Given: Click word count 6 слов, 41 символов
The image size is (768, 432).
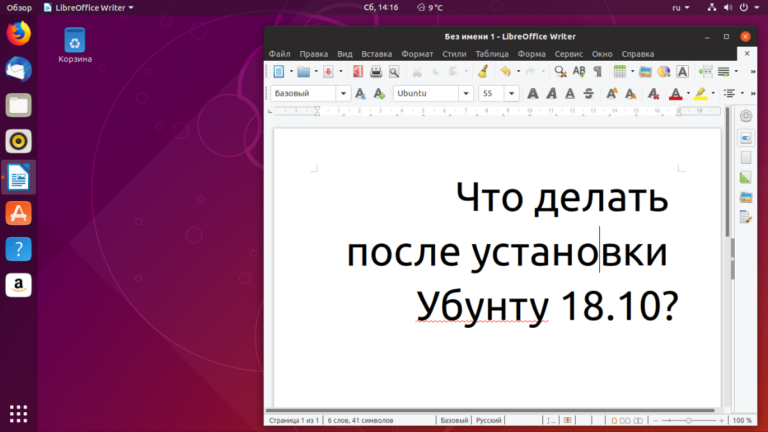Looking at the screenshot, I should click(360, 420).
